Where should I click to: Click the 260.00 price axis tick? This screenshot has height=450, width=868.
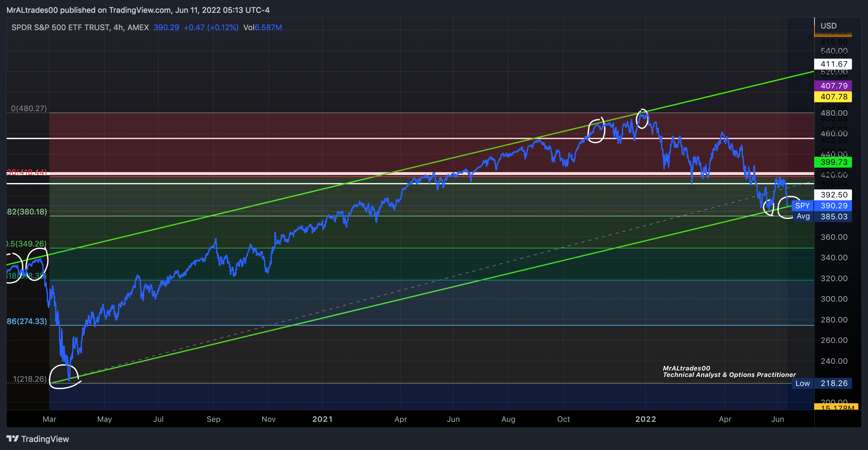point(834,340)
